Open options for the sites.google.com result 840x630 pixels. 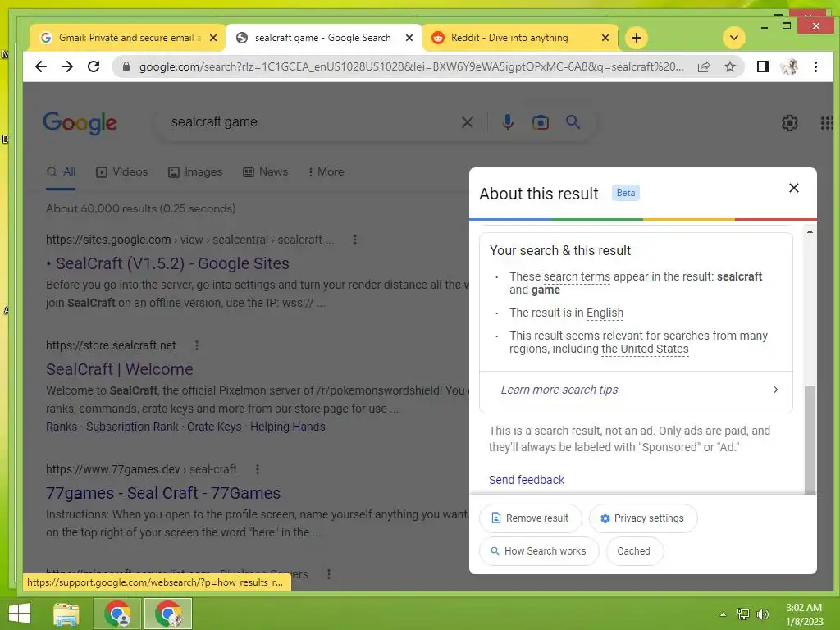[x=354, y=240]
